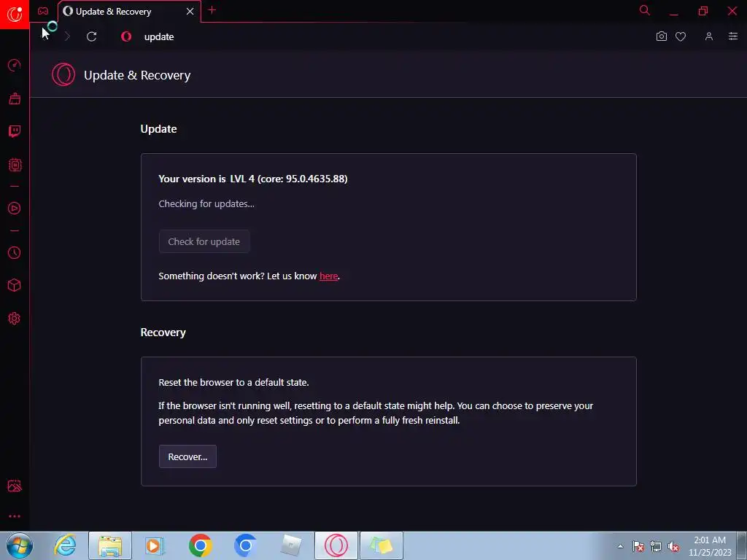Click the Recover... button

pos(187,456)
